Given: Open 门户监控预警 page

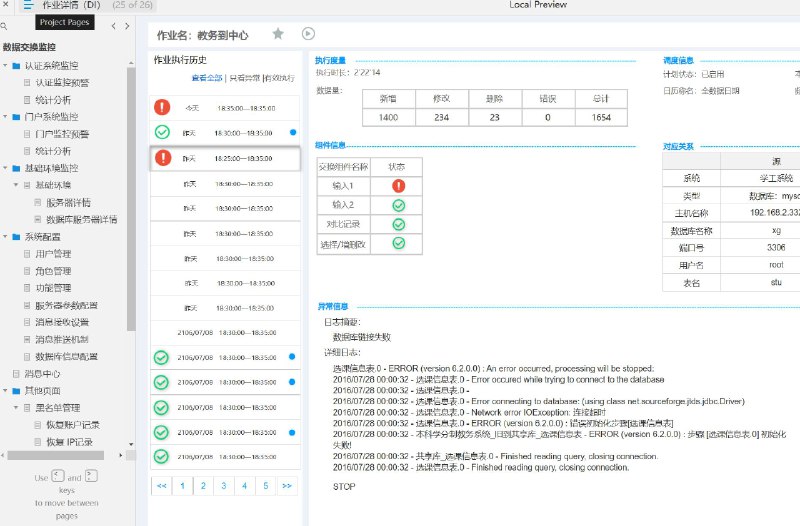Looking at the screenshot, I should tap(62, 134).
